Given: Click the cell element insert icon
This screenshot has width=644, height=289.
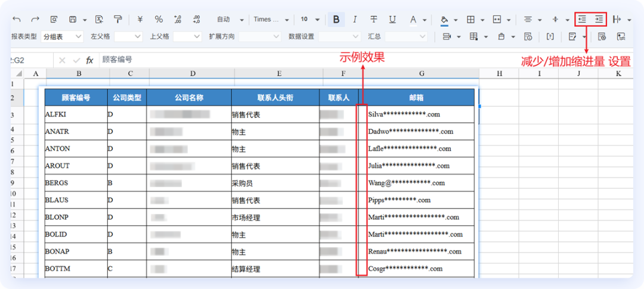Looking at the screenshot, I should click(447, 36).
